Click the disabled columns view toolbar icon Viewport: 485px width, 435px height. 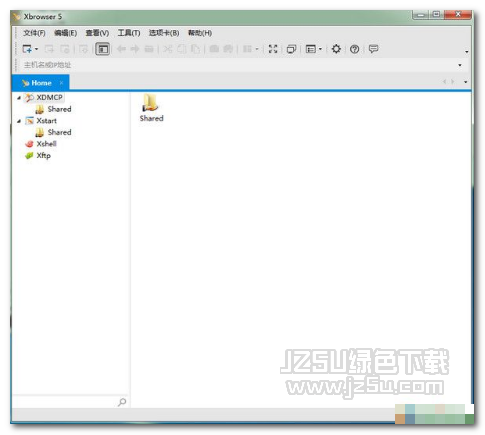247,49
